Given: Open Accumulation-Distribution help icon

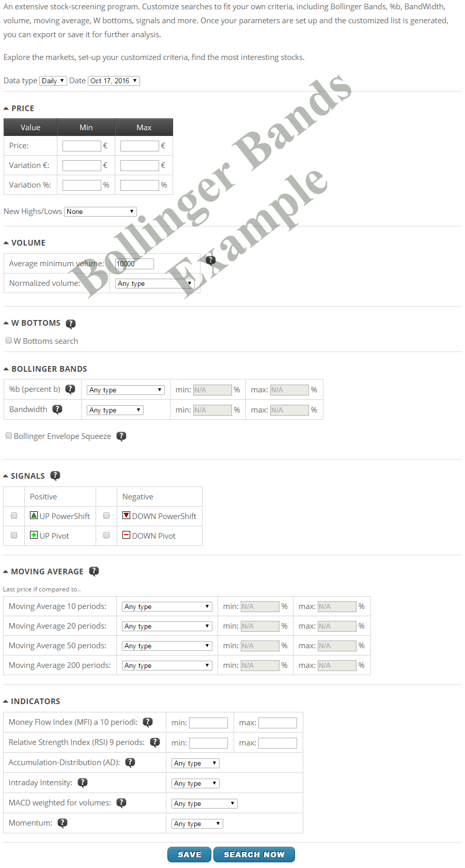Looking at the screenshot, I should point(130,763).
